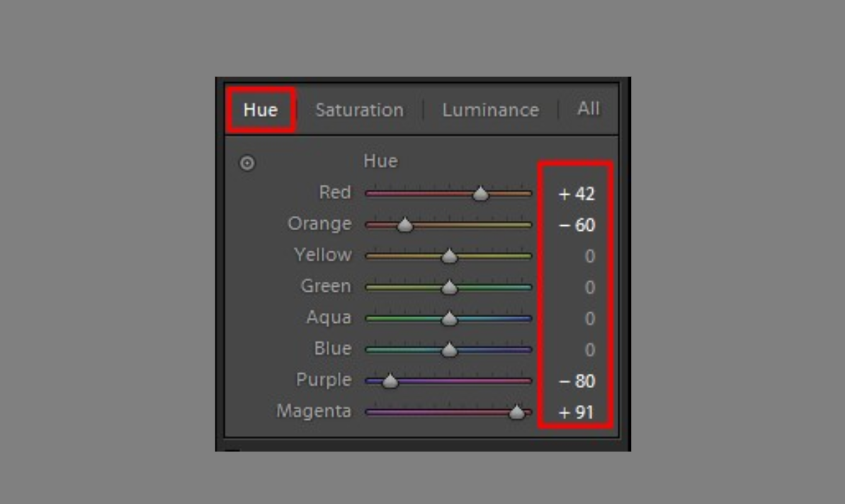Edit the Orange value field showing -60
Image resolution: width=845 pixels, height=504 pixels.
pos(577,225)
